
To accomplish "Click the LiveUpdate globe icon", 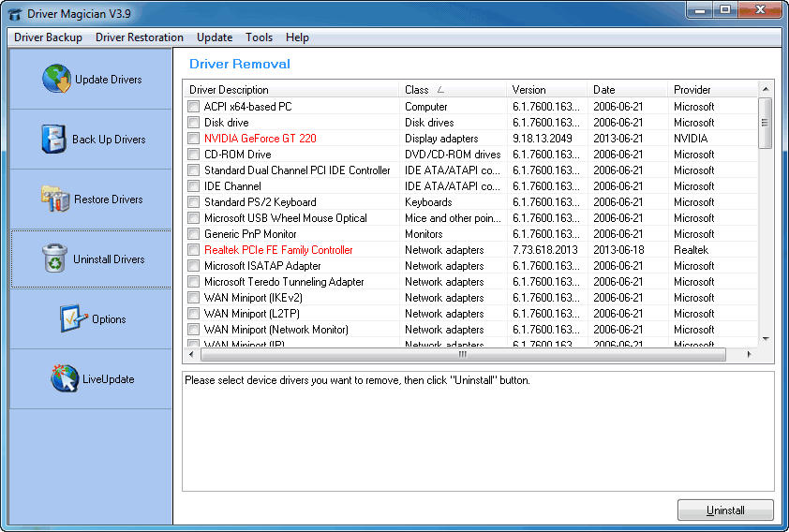I will 65,378.
